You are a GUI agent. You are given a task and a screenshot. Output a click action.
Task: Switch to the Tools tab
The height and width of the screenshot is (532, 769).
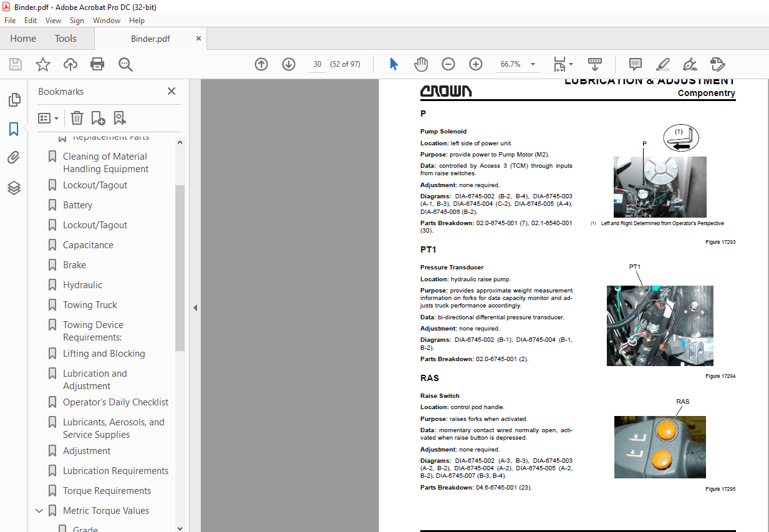(x=65, y=38)
